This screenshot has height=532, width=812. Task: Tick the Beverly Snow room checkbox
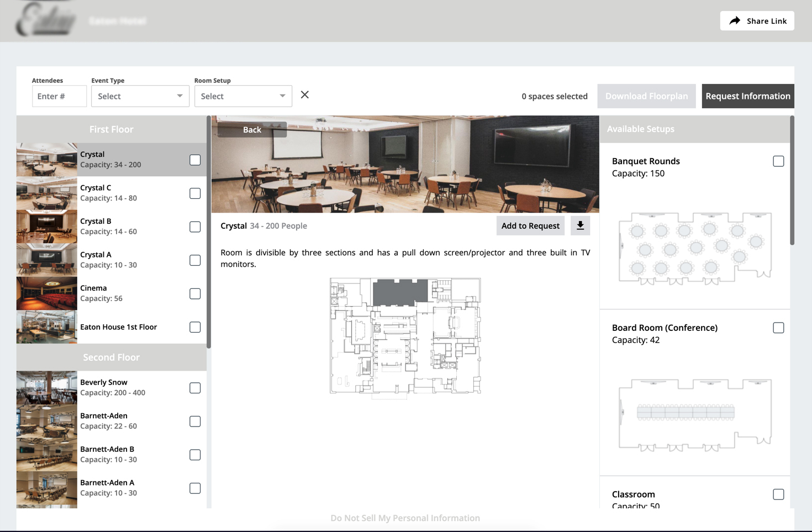tap(195, 388)
